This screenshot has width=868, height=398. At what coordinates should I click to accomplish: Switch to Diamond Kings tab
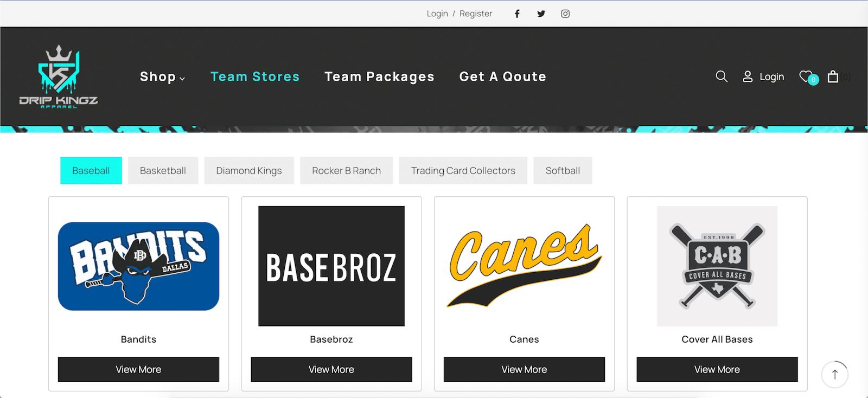pos(249,170)
